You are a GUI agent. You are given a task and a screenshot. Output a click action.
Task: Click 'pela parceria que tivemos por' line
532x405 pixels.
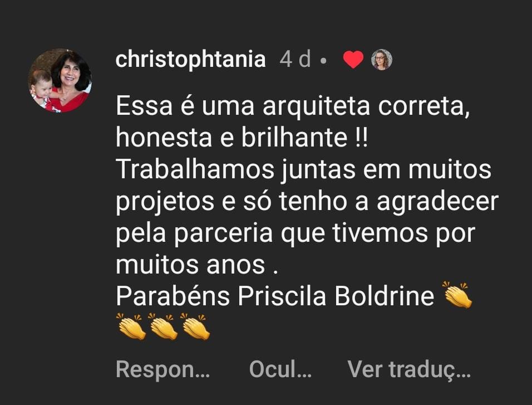click(x=295, y=233)
